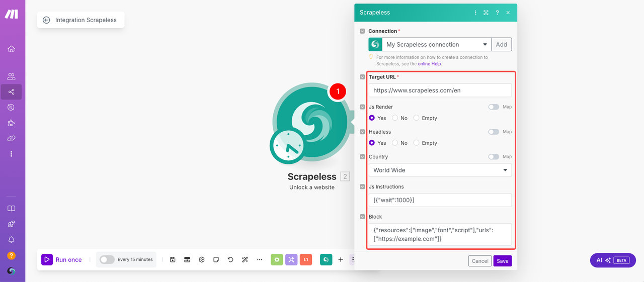Open Connections link icon in sidebar

tap(11, 138)
